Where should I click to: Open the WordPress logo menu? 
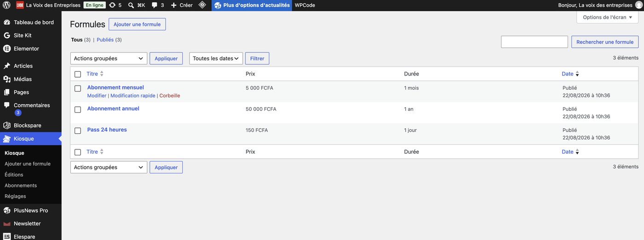coord(6,5)
